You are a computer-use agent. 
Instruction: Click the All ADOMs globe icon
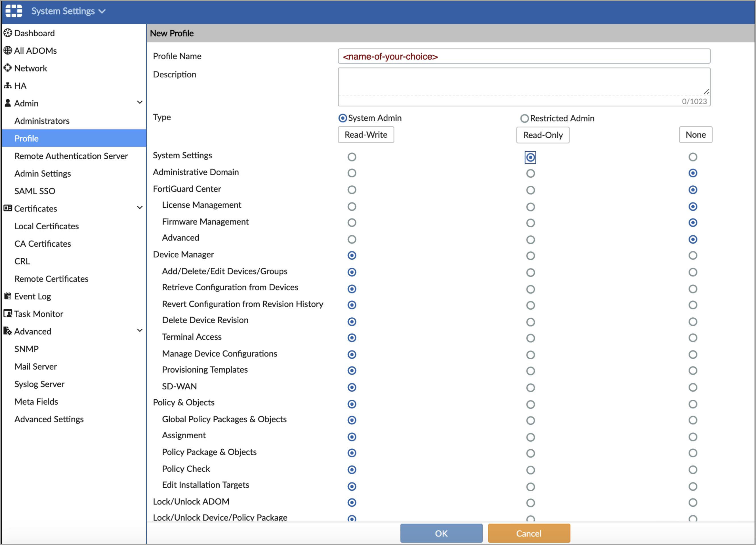[x=8, y=51]
